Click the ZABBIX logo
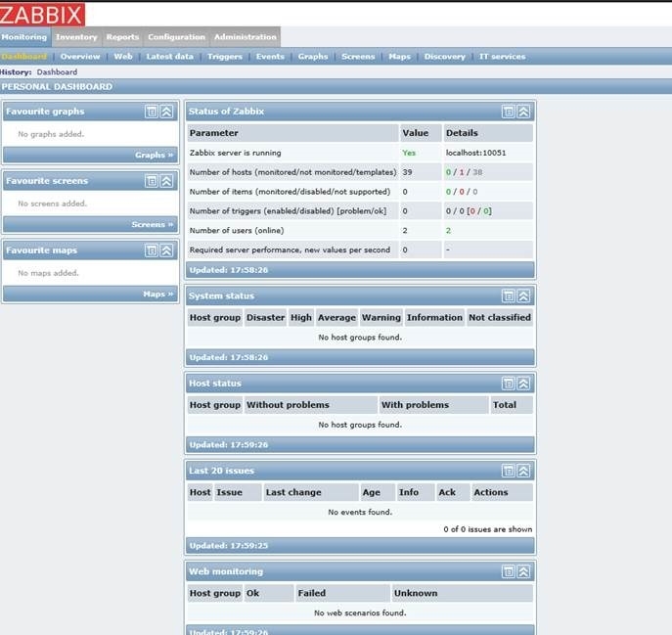The image size is (672, 635). pos(42,15)
